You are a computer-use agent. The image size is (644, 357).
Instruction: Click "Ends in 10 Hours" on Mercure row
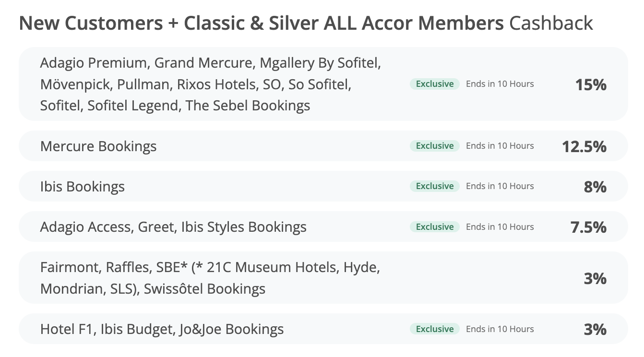point(500,146)
